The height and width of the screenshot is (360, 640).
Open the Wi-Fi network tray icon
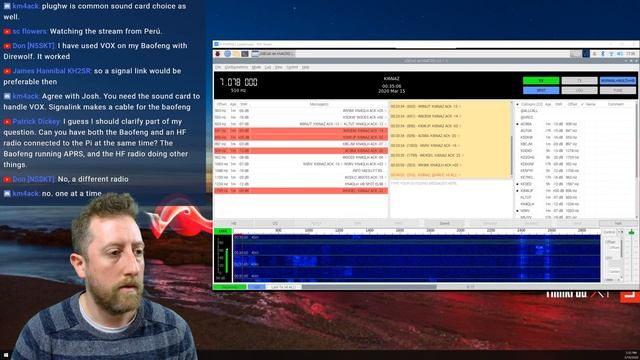[x=611, y=54]
